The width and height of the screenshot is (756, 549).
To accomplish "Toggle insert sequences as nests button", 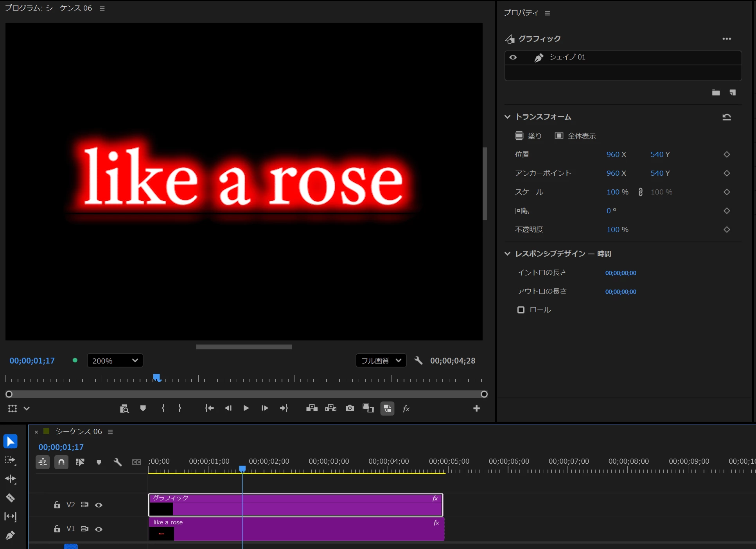I will (x=43, y=462).
